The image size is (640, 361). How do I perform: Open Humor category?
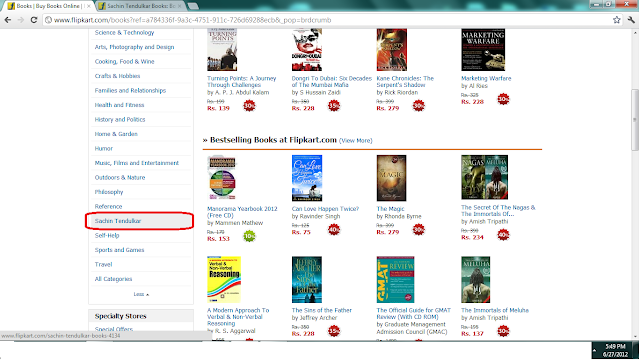click(104, 149)
